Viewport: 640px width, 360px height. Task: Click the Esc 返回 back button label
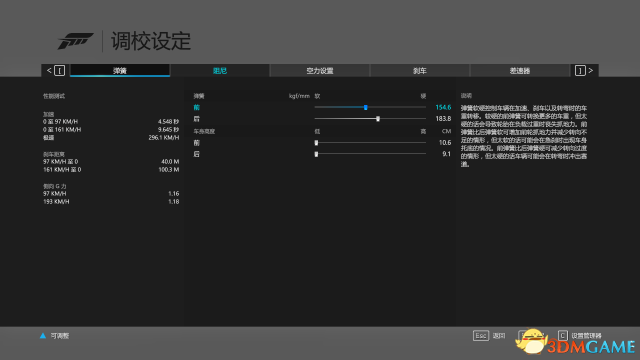point(499,336)
